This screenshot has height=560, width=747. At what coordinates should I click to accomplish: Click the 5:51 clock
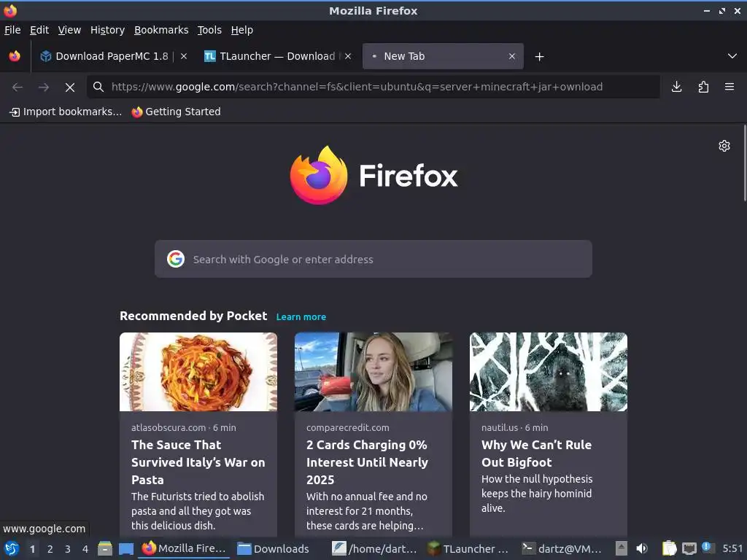click(x=732, y=548)
